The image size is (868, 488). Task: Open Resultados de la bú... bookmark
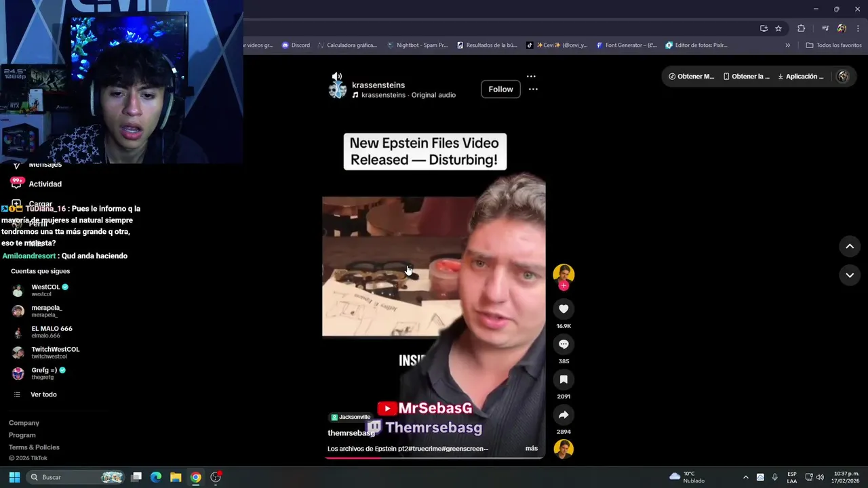(487, 45)
